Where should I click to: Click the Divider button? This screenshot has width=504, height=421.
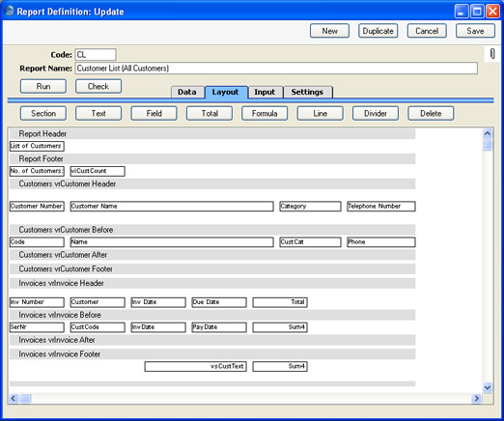(x=376, y=113)
